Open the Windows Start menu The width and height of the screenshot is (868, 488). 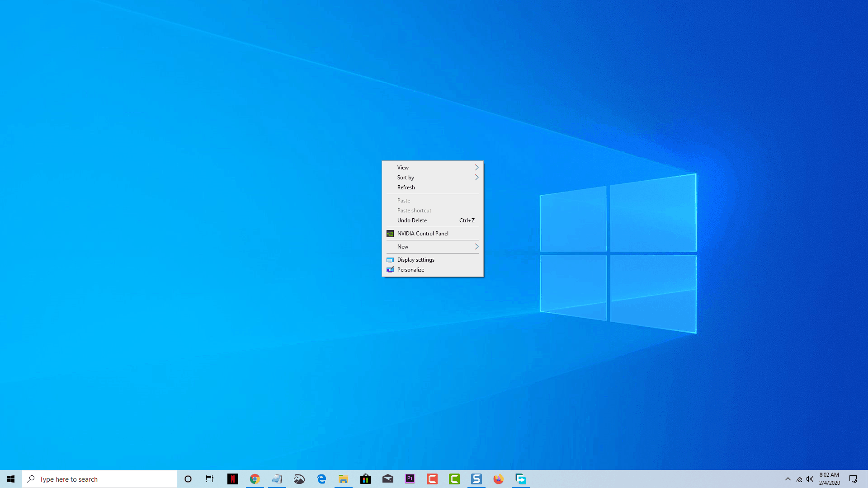(x=11, y=479)
